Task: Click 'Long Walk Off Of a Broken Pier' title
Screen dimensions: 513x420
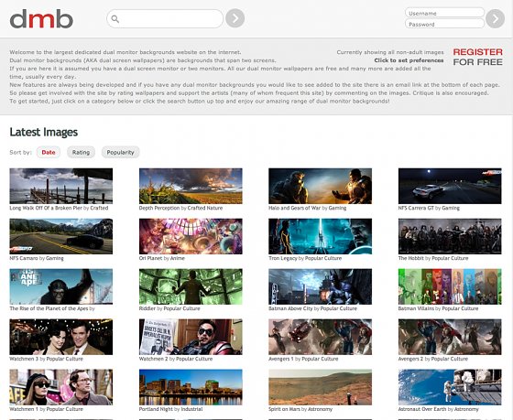Action: tap(46, 208)
